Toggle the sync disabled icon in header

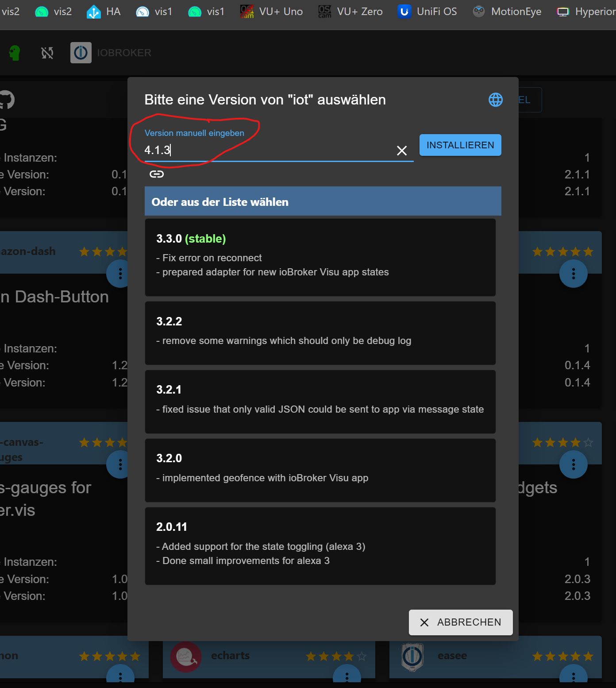pos(47,53)
